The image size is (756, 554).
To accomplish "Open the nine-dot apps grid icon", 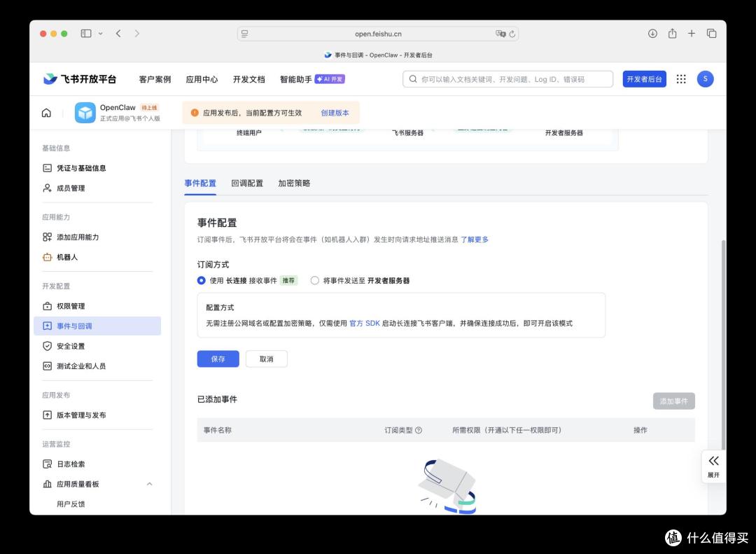I will pos(681,79).
